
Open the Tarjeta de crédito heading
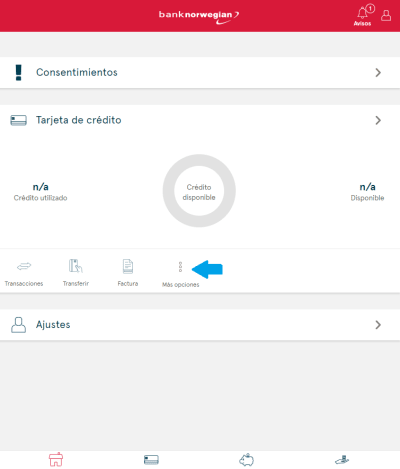pos(79,120)
